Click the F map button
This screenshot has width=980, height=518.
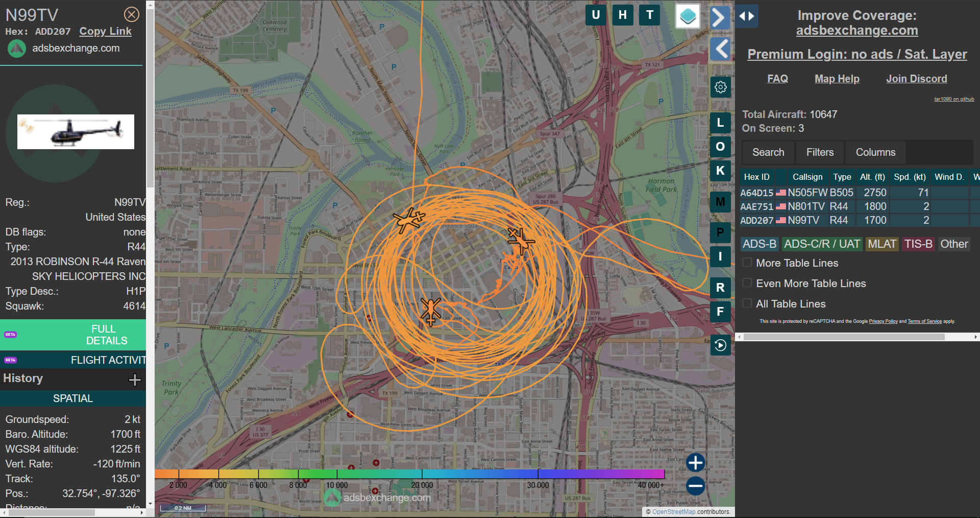[720, 312]
